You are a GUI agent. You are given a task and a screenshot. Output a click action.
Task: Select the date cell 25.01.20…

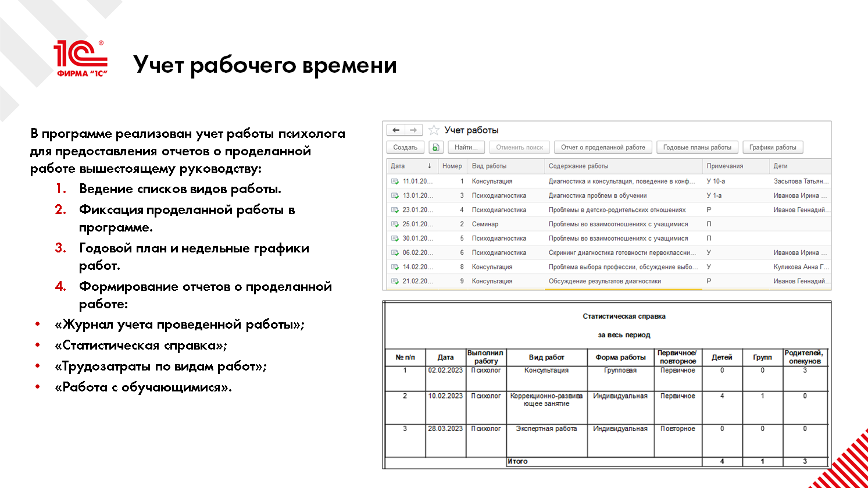click(x=417, y=224)
